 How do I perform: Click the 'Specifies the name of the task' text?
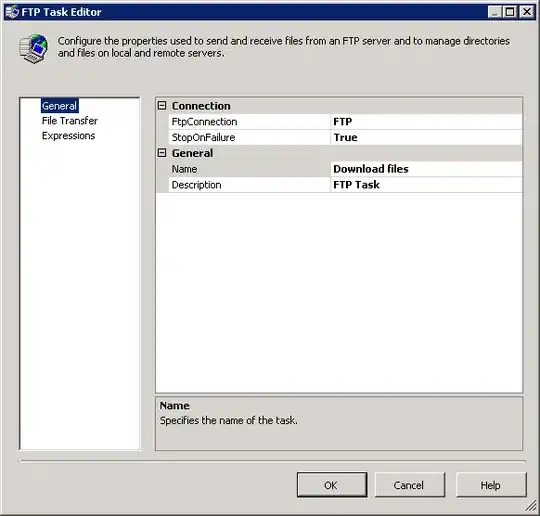point(229,421)
